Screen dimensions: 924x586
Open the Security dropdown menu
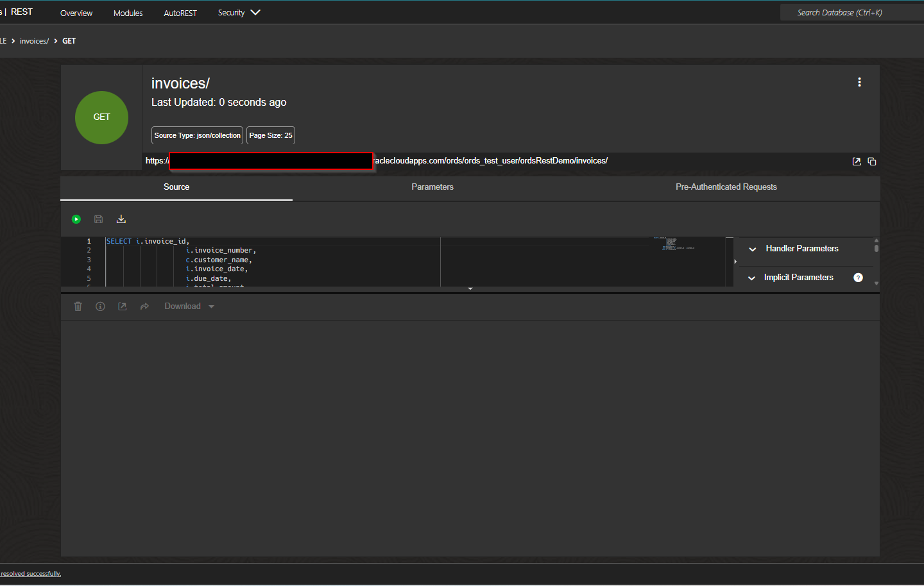coord(238,12)
